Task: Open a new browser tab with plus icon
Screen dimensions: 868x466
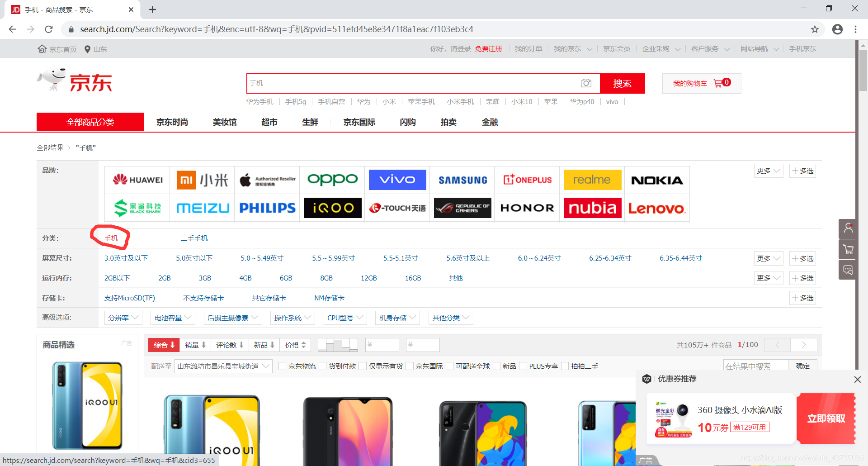Action: point(152,10)
